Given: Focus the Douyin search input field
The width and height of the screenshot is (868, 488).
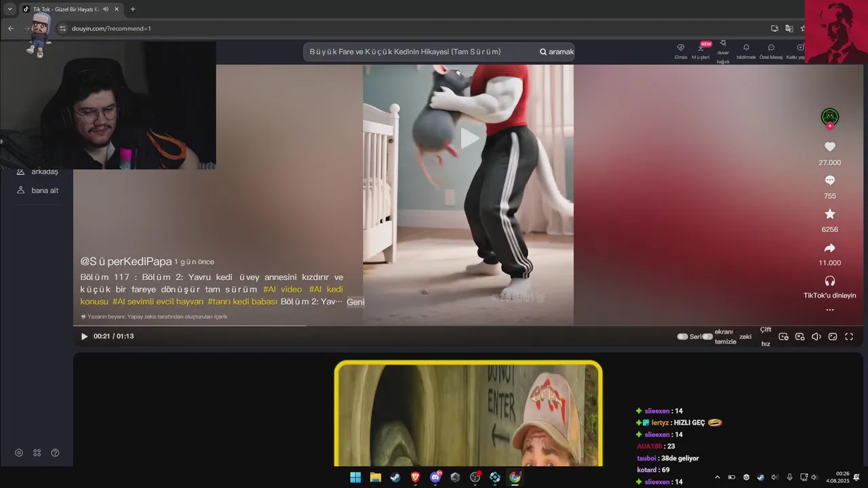Looking at the screenshot, I should pyautogui.click(x=419, y=52).
